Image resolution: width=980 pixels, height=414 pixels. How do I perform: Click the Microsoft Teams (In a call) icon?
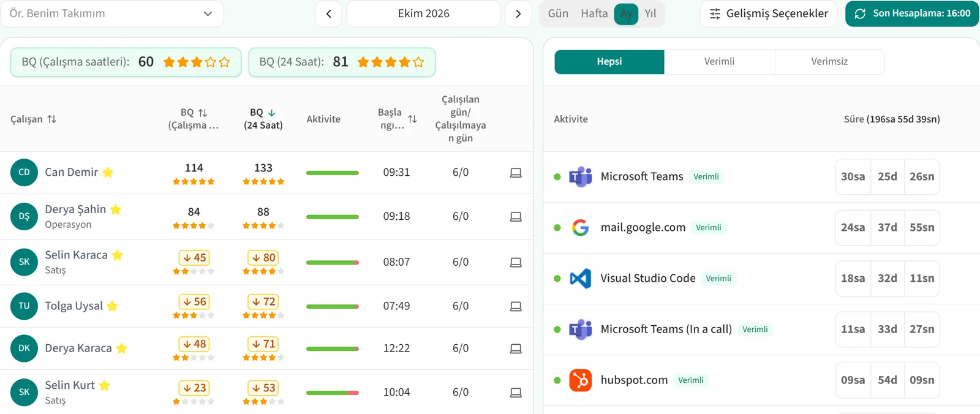[x=580, y=329]
